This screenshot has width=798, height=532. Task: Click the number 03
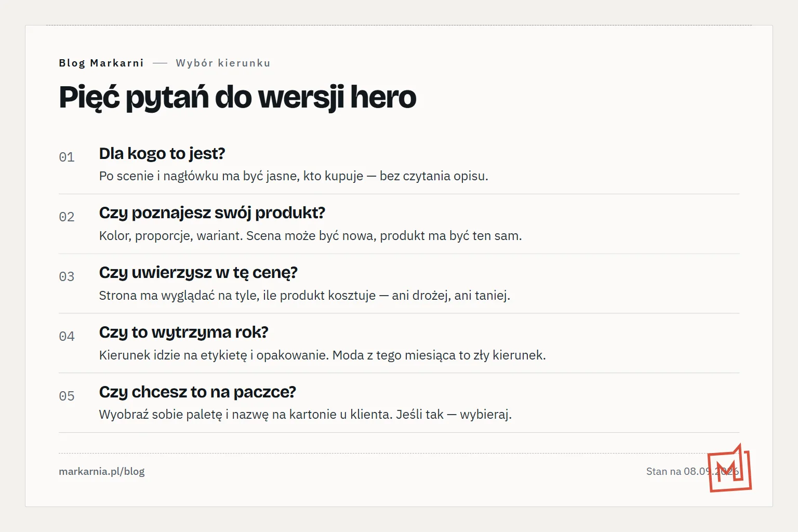pos(66,276)
